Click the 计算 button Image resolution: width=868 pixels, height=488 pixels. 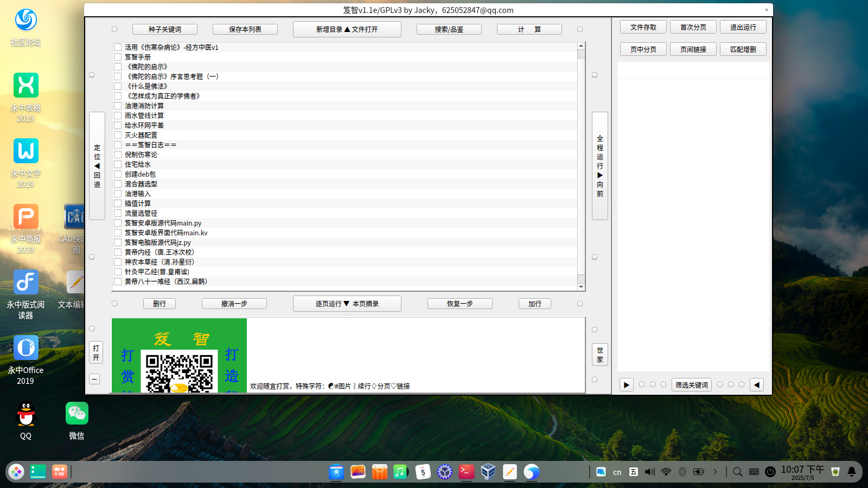pyautogui.click(x=529, y=29)
